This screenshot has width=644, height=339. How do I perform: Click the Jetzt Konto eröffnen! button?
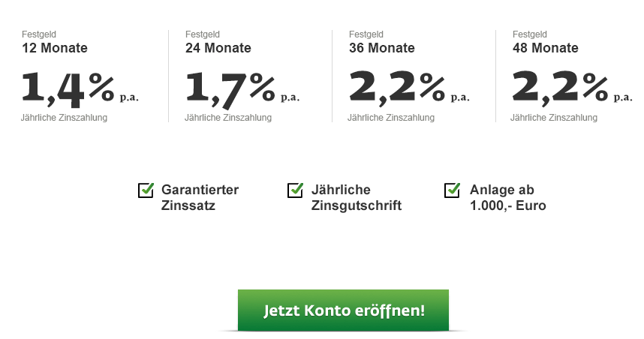tap(343, 310)
